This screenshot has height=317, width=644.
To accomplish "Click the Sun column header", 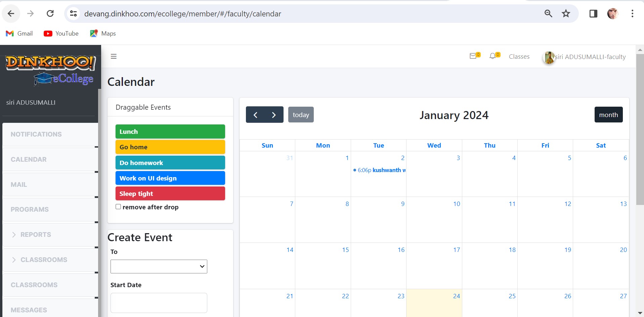I will tap(267, 146).
